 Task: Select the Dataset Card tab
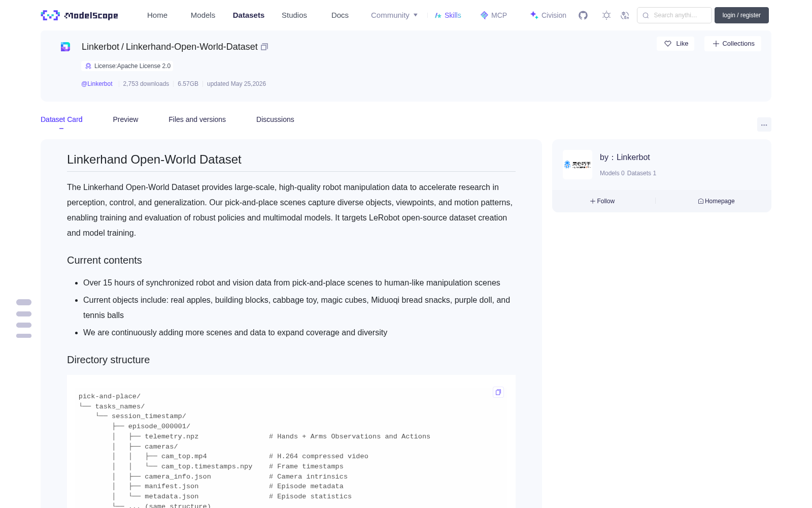pyautogui.click(x=61, y=119)
